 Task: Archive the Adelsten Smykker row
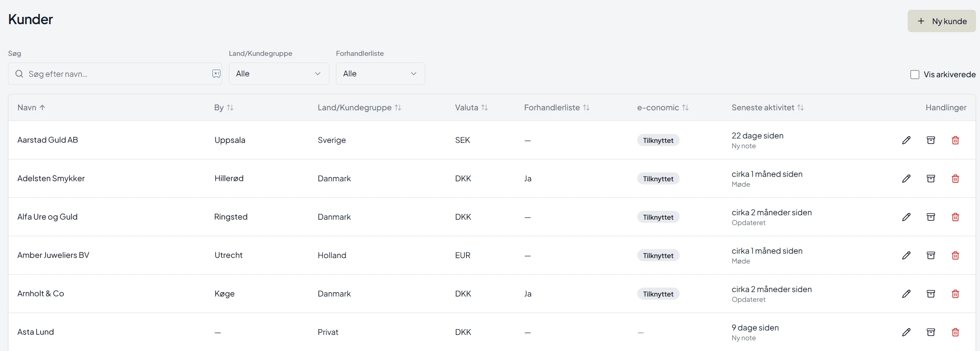pyautogui.click(x=931, y=179)
